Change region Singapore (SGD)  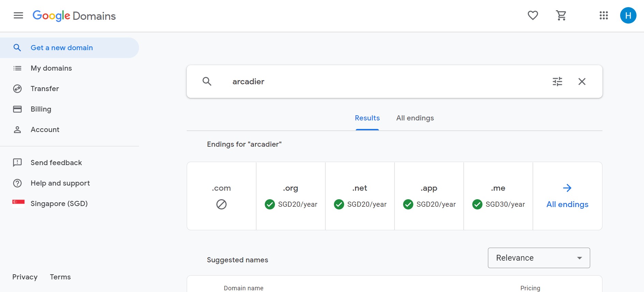click(x=59, y=204)
